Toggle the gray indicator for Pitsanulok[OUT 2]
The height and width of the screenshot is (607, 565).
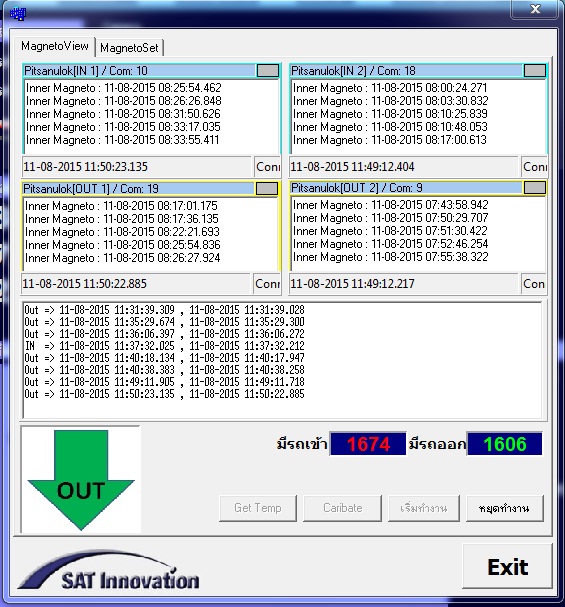pos(535,188)
